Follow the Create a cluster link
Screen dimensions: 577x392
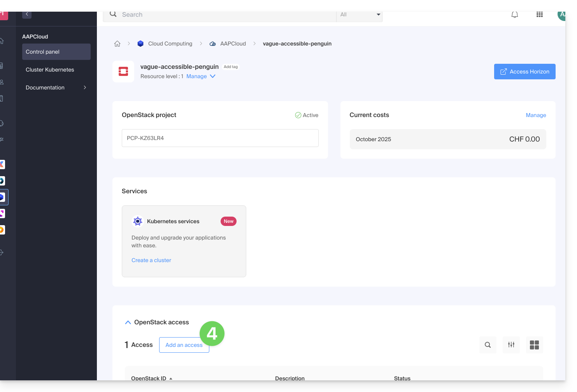(x=151, y=260)
